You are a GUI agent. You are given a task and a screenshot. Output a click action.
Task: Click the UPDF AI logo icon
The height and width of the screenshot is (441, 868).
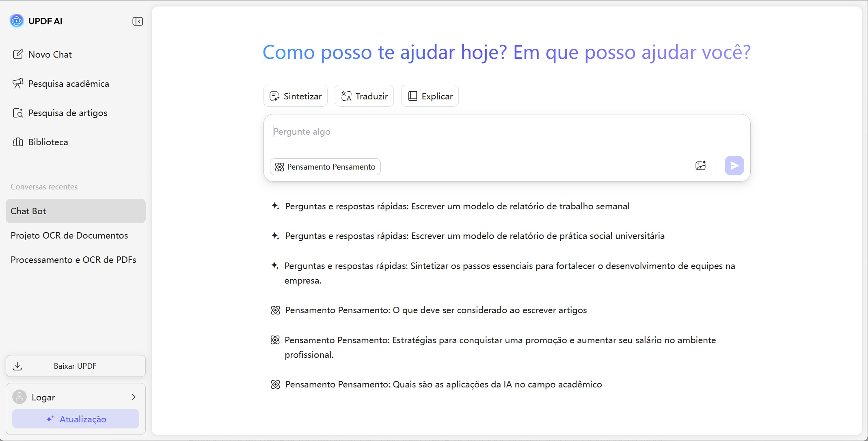pos(17,21)
